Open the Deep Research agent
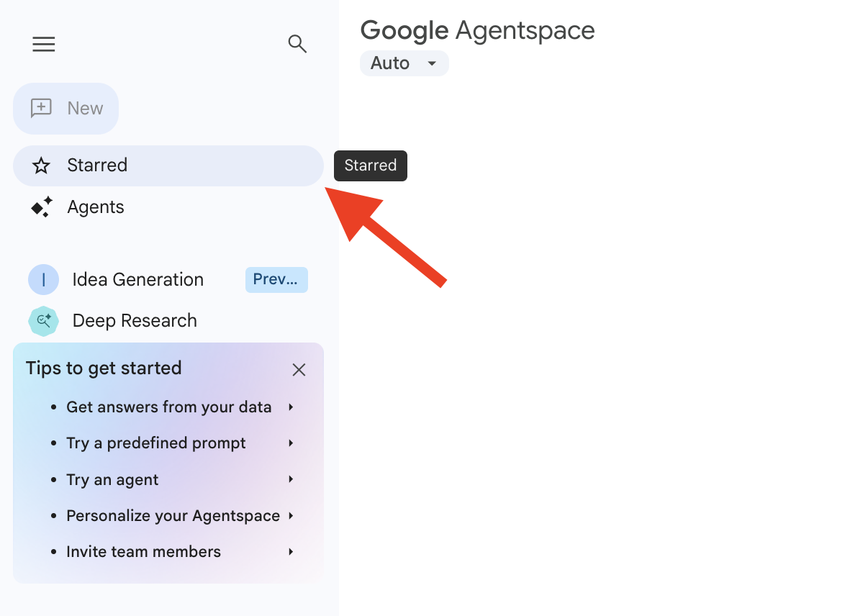The height and width of the screenshot is (616, 868). pyautogui.click(x=135, y=321)
